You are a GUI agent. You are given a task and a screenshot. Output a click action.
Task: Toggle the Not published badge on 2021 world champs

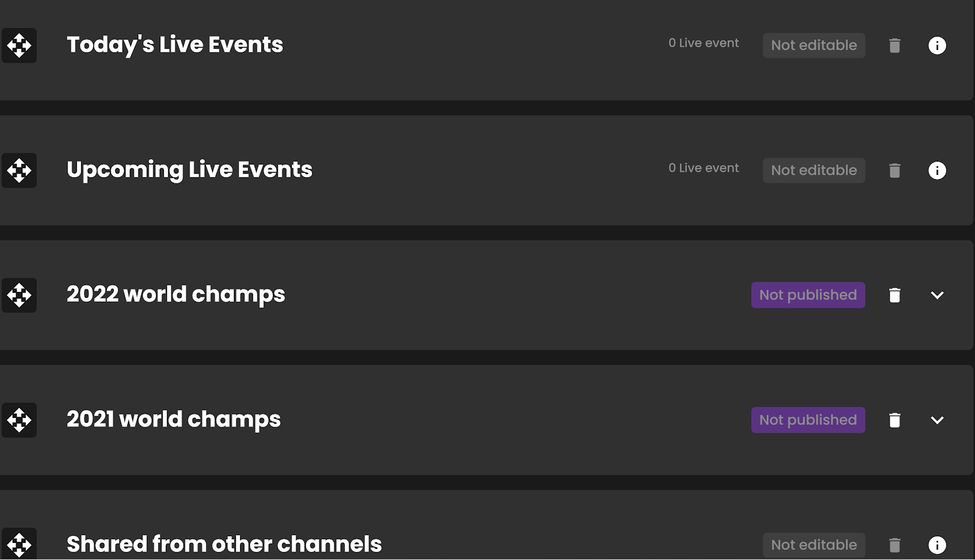808,420
